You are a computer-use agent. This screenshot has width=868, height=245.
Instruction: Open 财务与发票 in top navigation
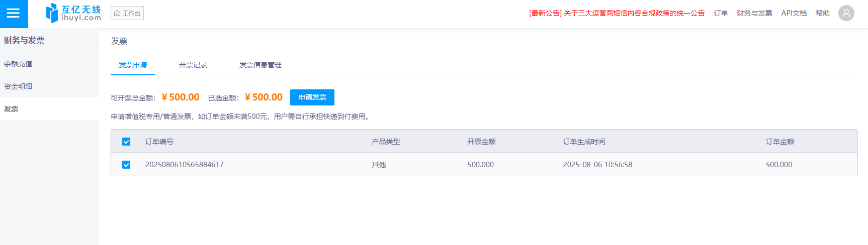pos(754,13)
